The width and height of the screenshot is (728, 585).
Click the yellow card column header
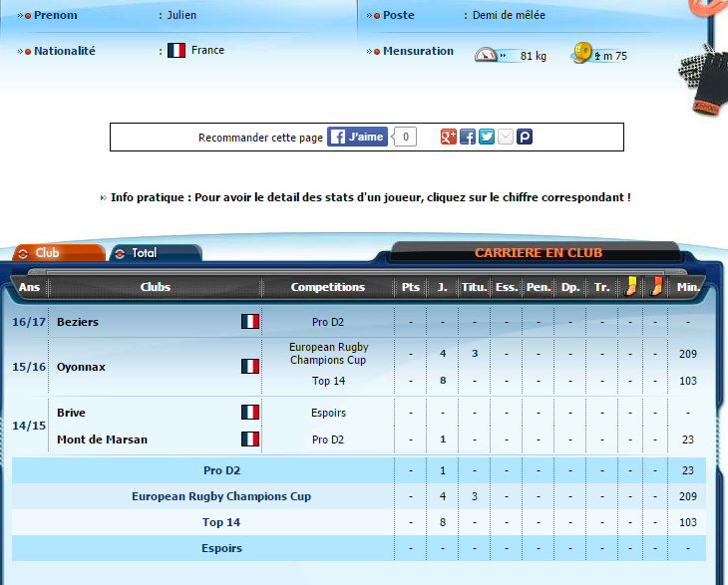pos(630,286)
